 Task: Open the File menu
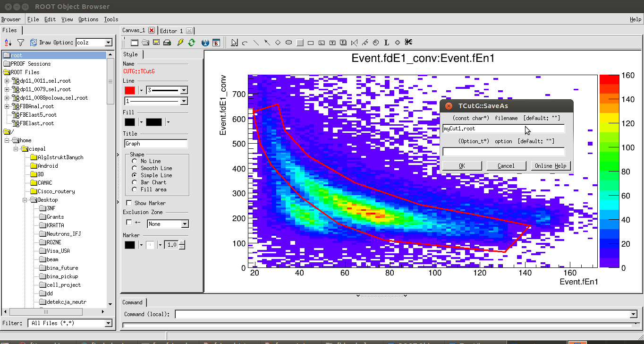[x=33, y=19]
